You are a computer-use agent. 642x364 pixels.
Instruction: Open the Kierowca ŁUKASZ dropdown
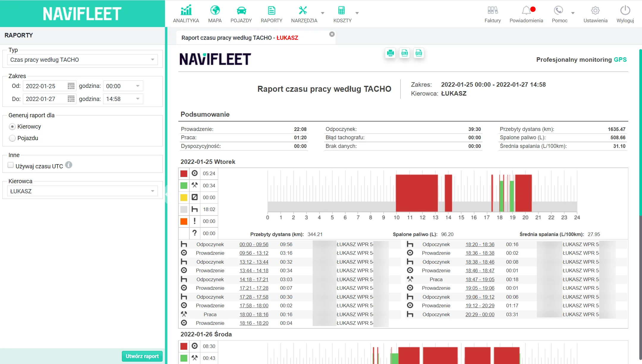(x=82, y=191)
